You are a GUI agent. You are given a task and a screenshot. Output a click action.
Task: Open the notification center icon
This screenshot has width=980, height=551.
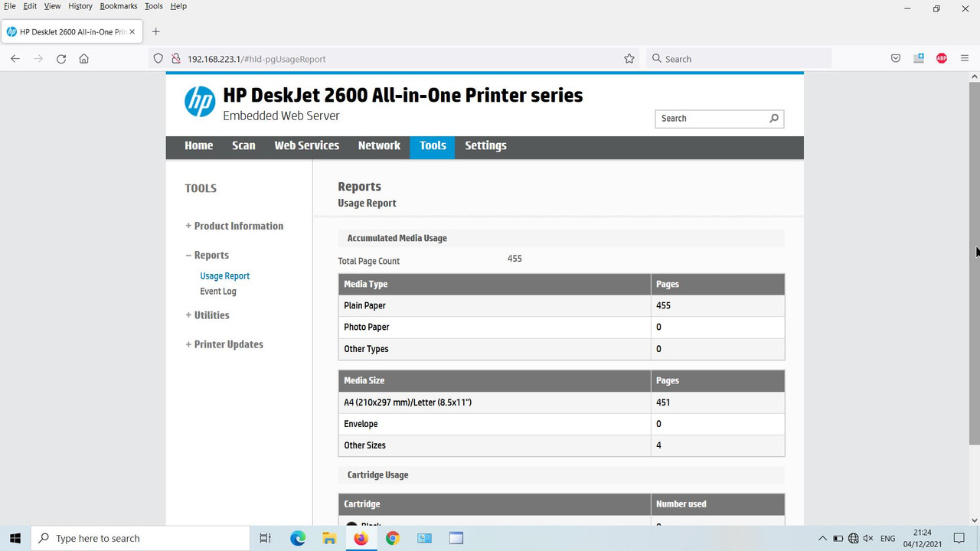[959, 538]
